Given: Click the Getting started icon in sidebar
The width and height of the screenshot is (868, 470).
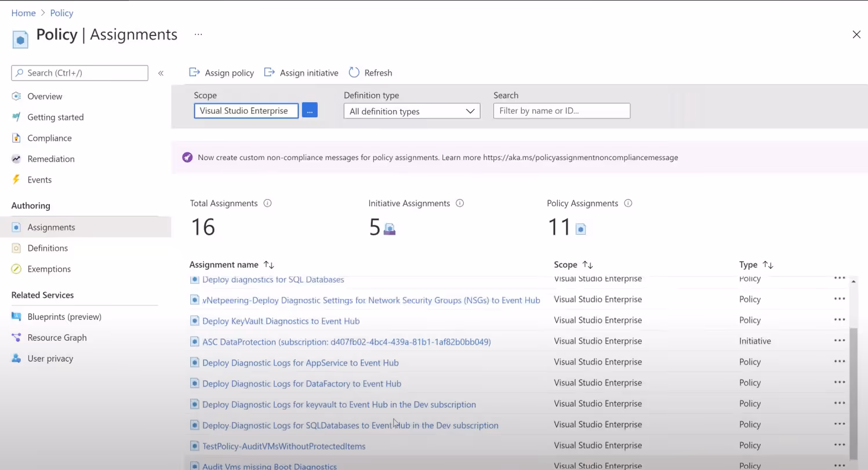Looking at the screenshot, I should point(16,117).
